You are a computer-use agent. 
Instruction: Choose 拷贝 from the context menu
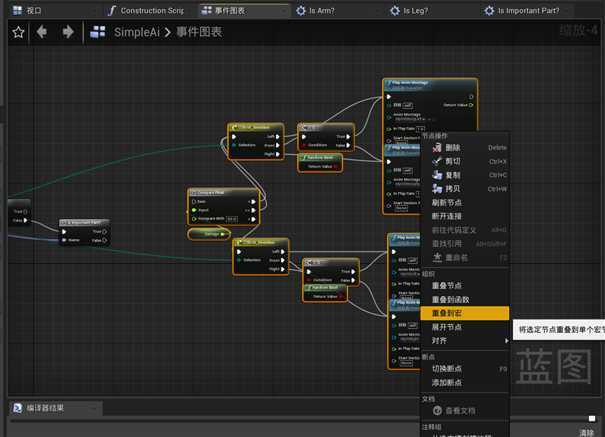(465, 189)
